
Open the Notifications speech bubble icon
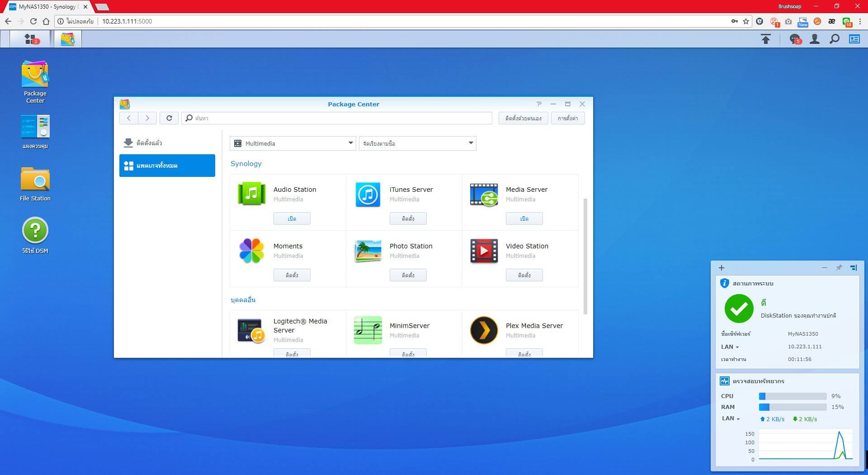click(x=795, y=39)
